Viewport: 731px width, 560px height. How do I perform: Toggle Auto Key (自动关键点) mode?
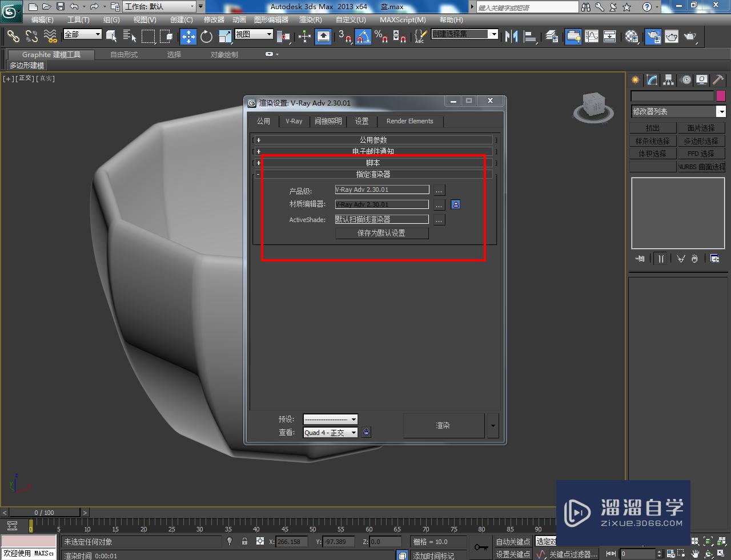point(513,542)
